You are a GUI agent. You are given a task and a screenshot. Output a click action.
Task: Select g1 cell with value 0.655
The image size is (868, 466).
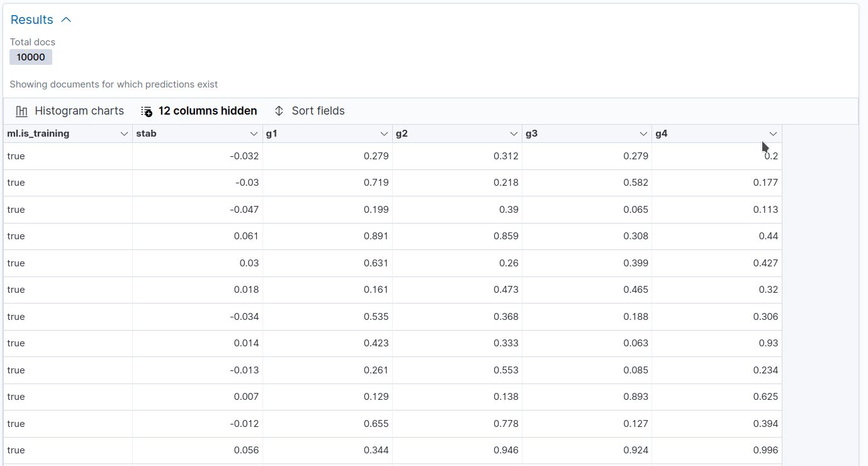point(327,424)
